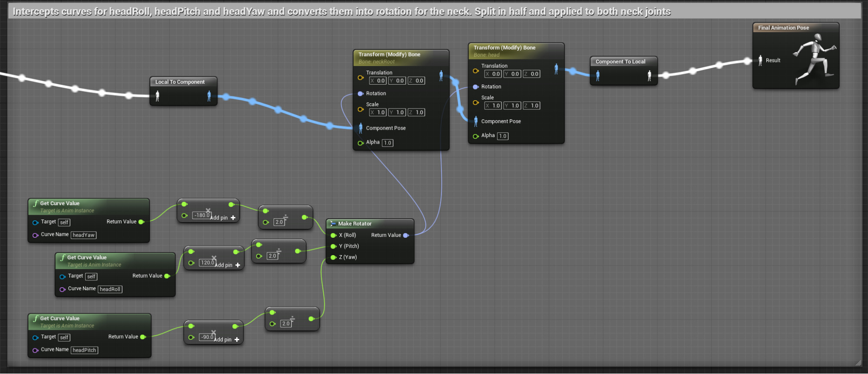Click the Alpha value field on the neckRoot bone node

tap(387, 143)
